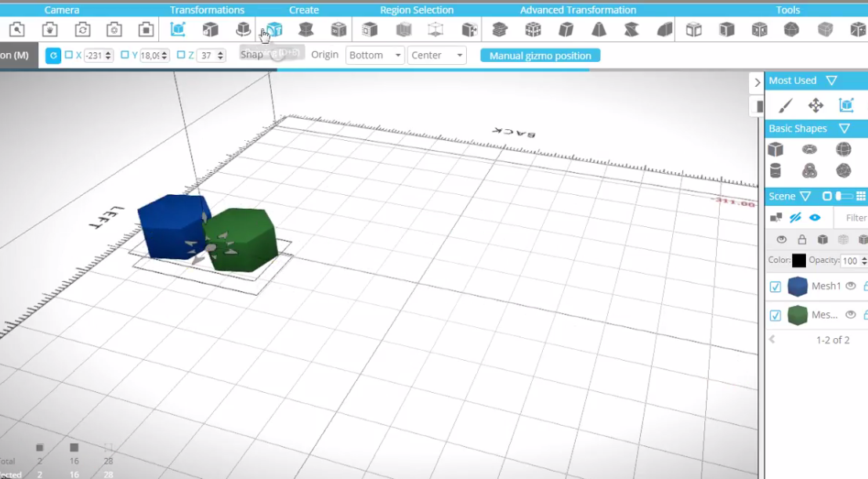The image size is (868, 479).
Task: Click the blue reset button beside X
Action: [53, 56]
